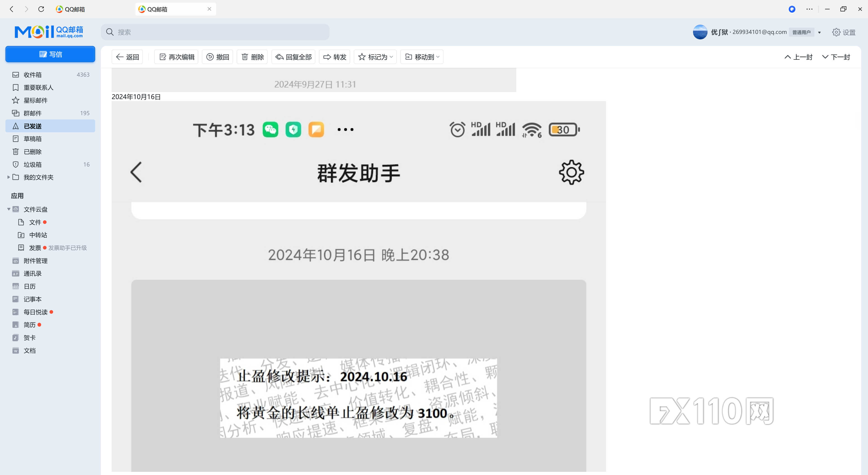Open 重要联系人 important contacts

pyautogui.click(x=50, y=87)
